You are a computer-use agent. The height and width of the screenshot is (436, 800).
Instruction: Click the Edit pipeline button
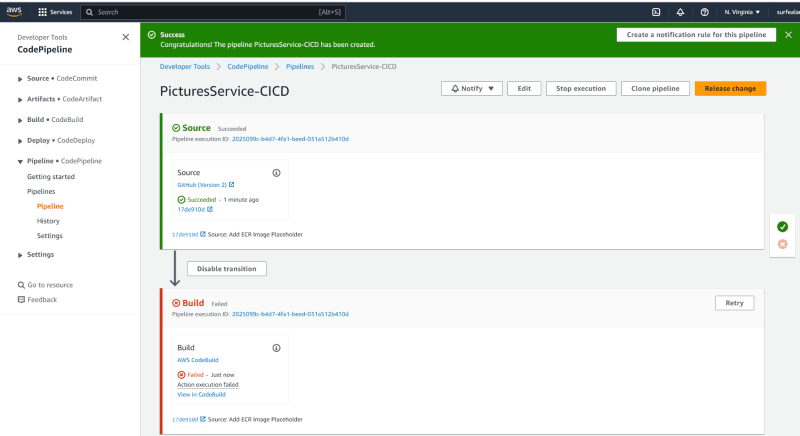coord(524,88)
